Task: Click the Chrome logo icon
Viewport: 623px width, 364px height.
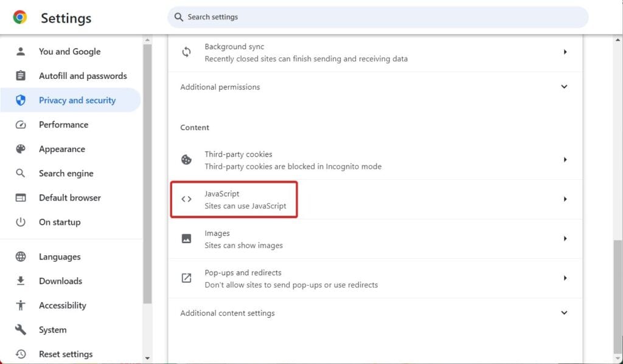Action: click(20, 18)
